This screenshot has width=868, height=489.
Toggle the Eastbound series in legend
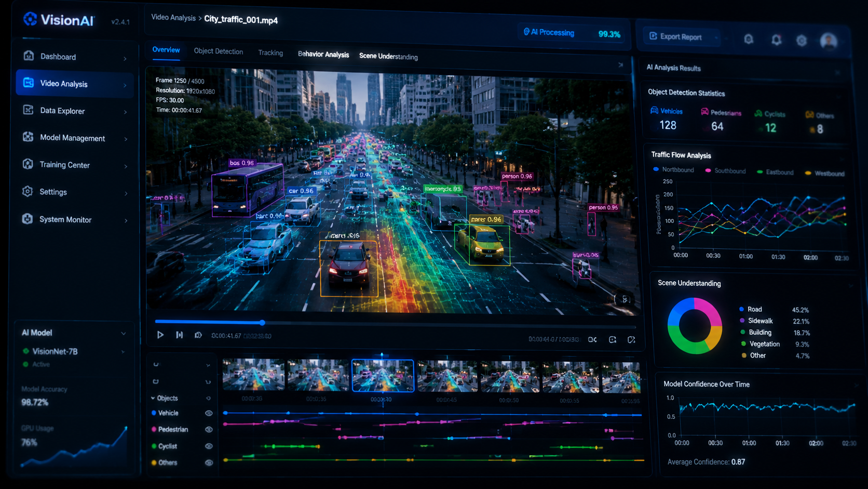tap(775, 172)
